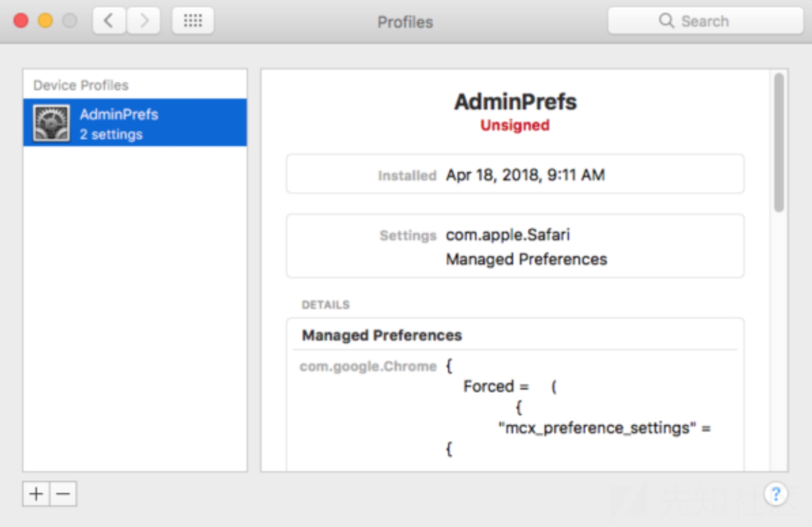Click the com.google.Chrome key label

coord(368,366)
